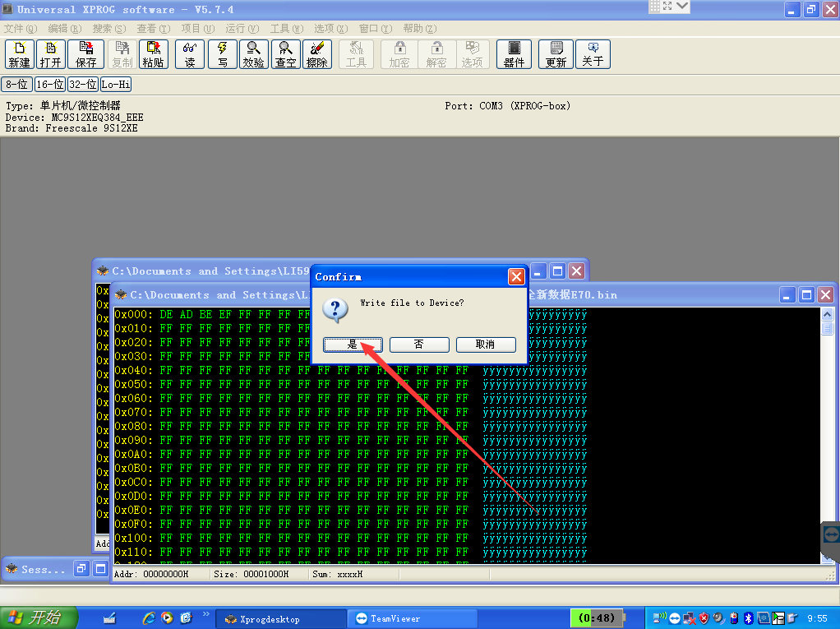The width and height of the screenshot is (840, 629).
Task: Click the 器件 (Device) toolbar icon
Action: (514, 54)
